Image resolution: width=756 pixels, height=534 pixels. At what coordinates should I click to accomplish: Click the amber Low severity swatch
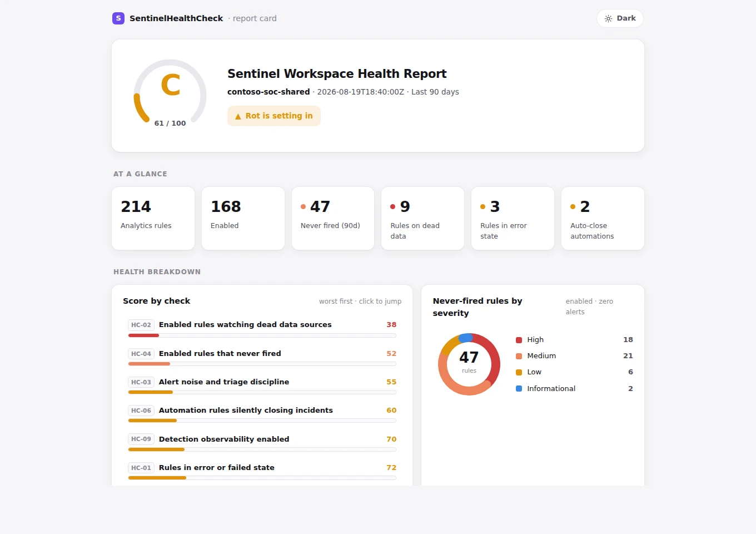tap(519, 372)
